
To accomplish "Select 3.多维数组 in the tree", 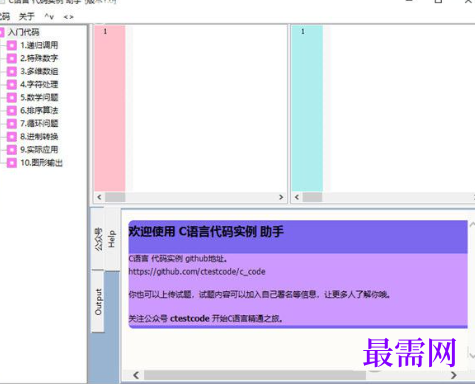I will [39, 71].
